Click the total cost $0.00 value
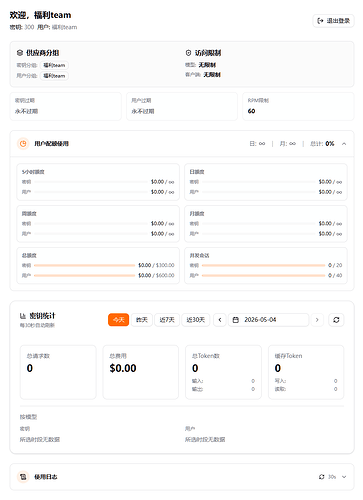Viewport: 363px width, 500px height. pos(123,368)
